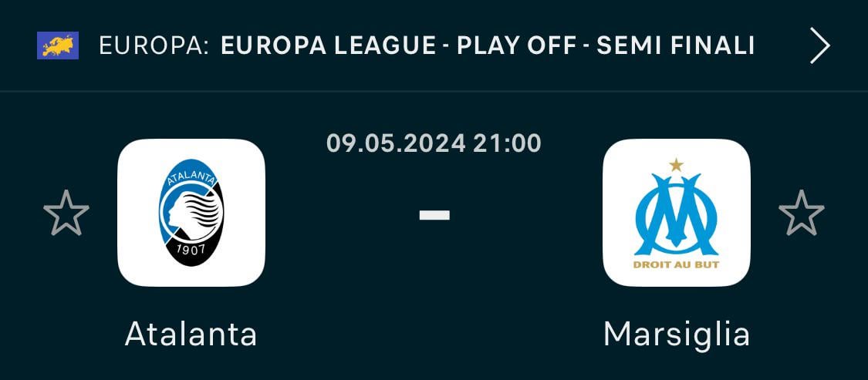The width and height of the screenshot is (868, 380).
Task: Click the DROIT AU BUT motto in the crest
Action: pos(676,265)
